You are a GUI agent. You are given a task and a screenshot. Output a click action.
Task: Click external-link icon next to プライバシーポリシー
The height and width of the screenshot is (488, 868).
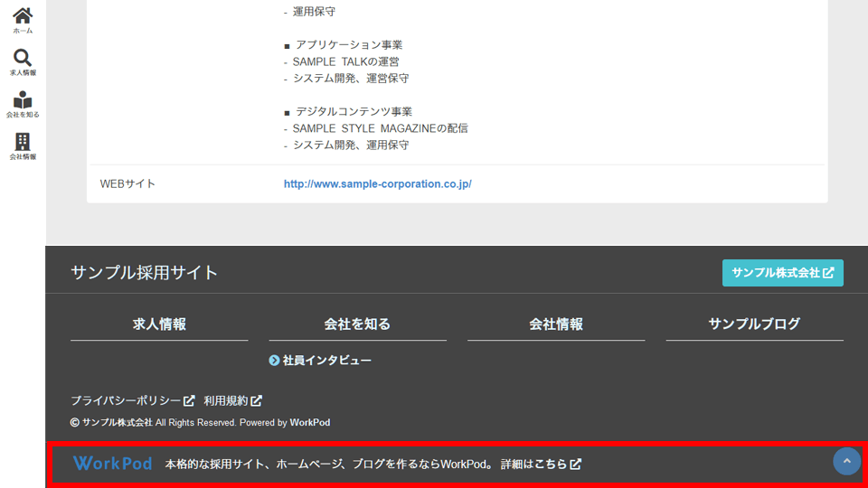pyautogui.click(x=189, y=400)
